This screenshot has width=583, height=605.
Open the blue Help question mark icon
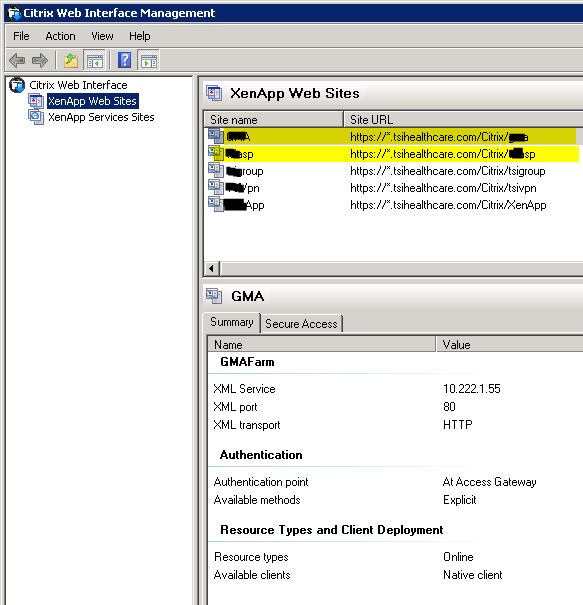124,60
